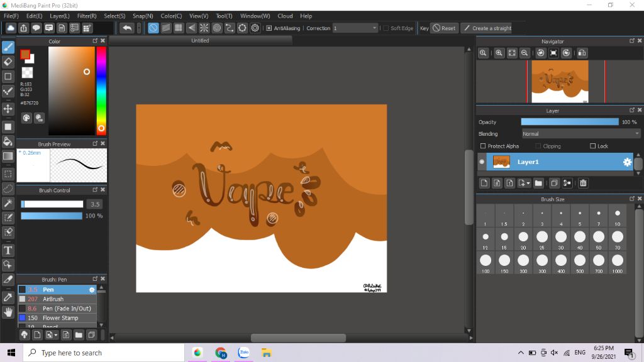
Task: Open the File menu
Action: click(11, 16)
